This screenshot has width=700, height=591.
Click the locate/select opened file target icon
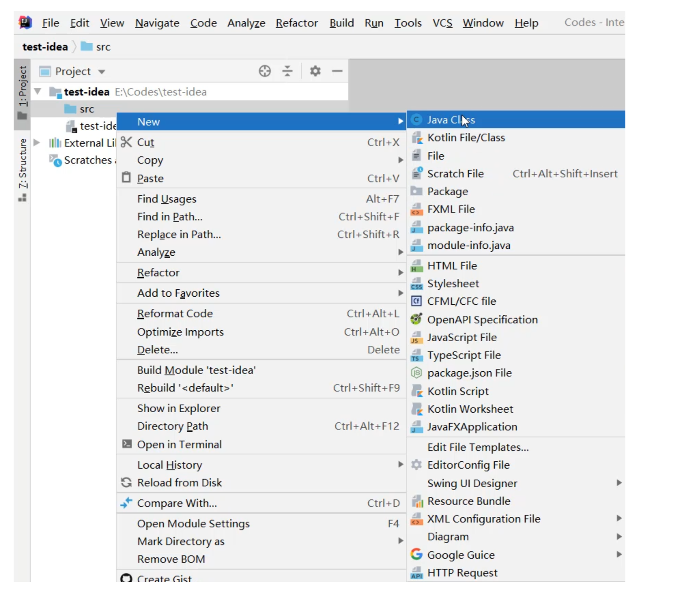pyautogui.click(x=265, y=71)
